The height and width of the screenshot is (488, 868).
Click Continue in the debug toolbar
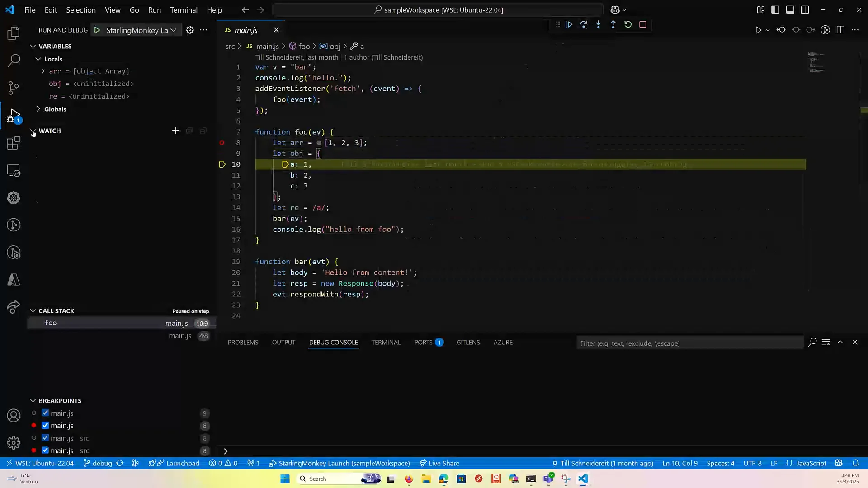tap(569, 24)
